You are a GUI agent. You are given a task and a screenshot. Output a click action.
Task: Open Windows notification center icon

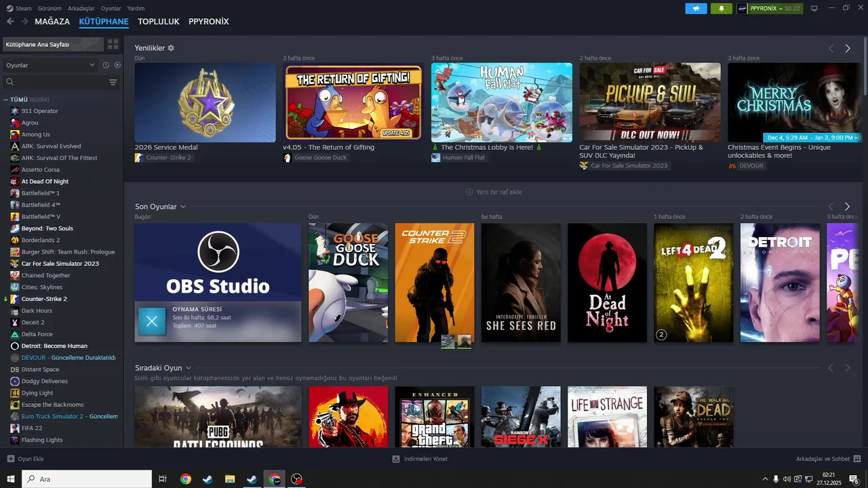coord(854,479)
